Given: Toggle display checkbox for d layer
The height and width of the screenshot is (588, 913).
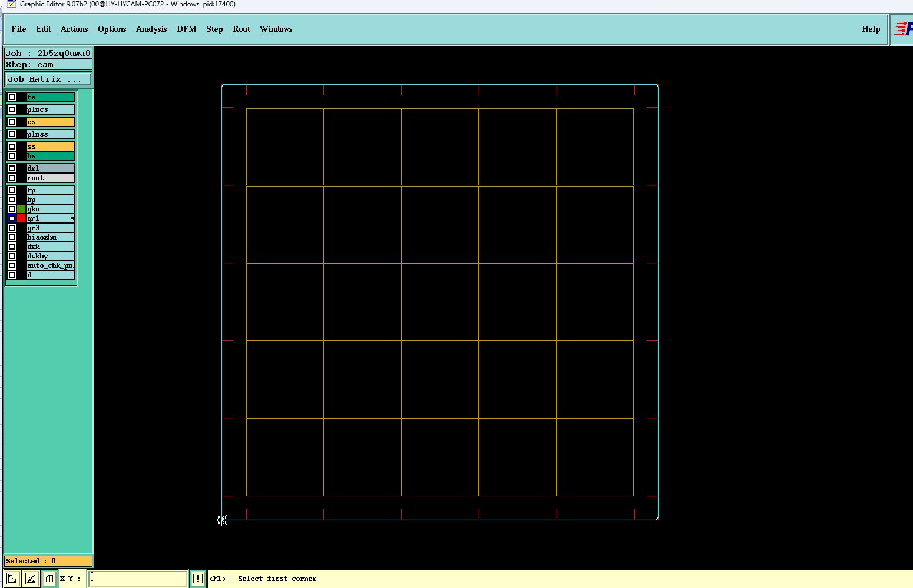Looking at the screenshot, I should pos(12,275).
